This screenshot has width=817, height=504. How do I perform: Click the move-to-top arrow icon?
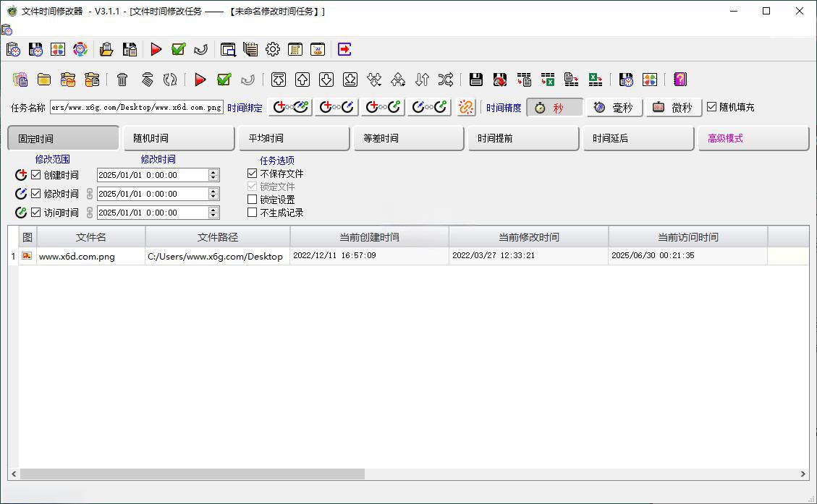279,80
